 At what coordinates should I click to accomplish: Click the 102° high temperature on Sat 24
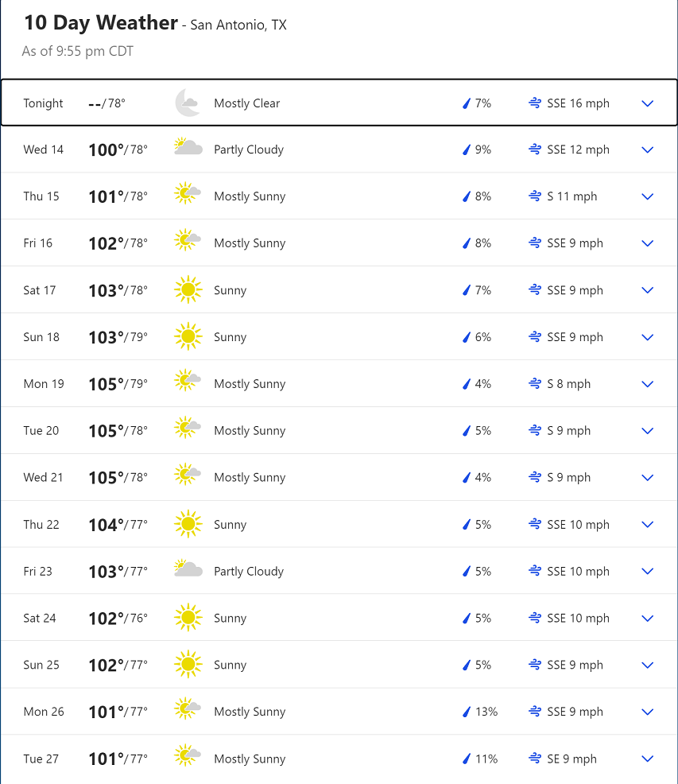[106, 619]
